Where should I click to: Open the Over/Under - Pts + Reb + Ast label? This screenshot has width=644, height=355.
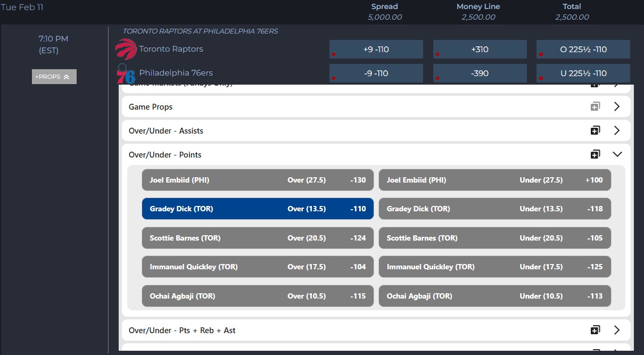(x=182, y=331)
